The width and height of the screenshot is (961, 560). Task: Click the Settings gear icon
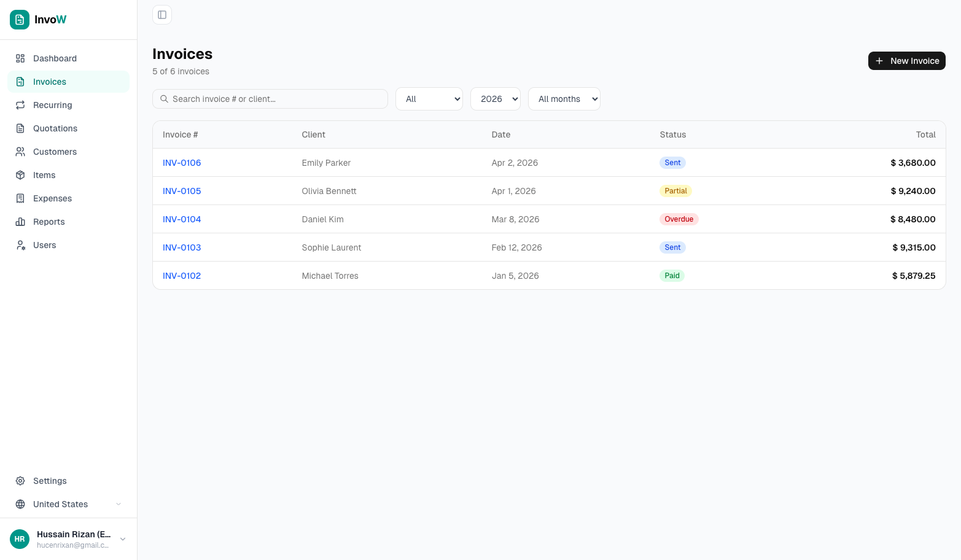pyautogui.click(x=20, y=481)
